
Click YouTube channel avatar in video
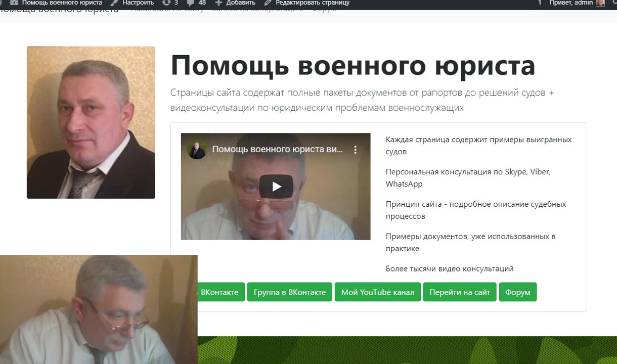[x=197, y=150]
